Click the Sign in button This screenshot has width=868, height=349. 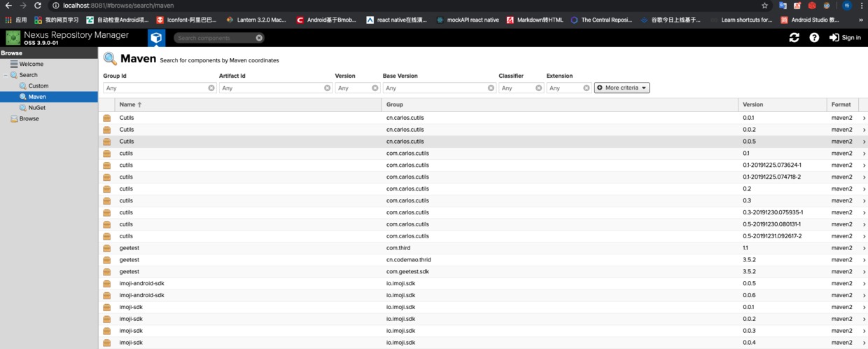click(845, 38)
